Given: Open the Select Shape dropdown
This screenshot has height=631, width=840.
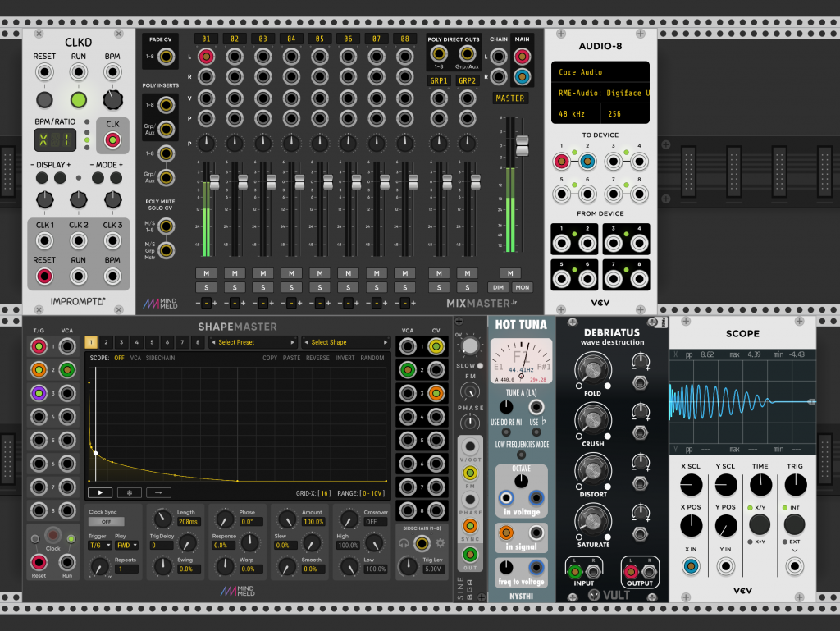Looking at the screenshot, I should [x=346, y=342].
